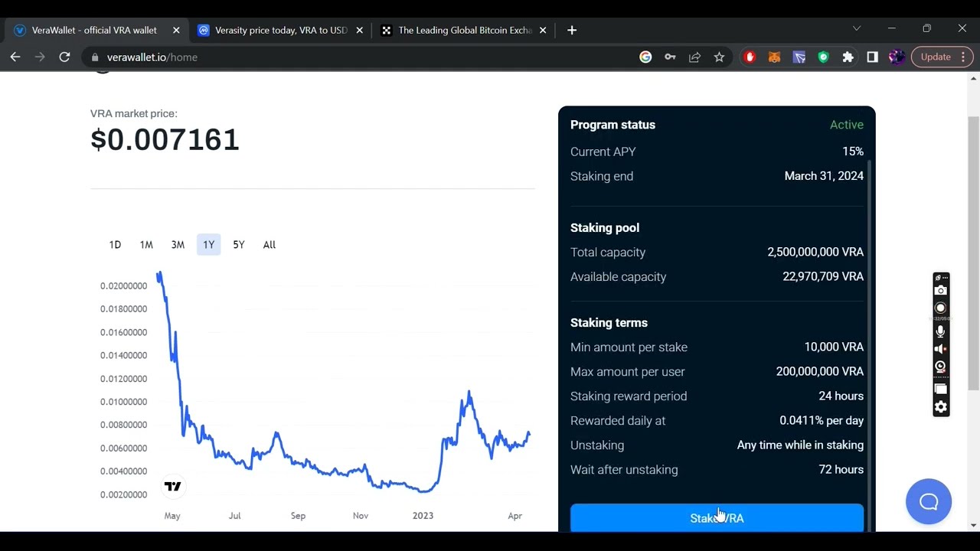Open the recorder window selection icon
Viewport: 980px width, 551px height.
click(940, 390)
